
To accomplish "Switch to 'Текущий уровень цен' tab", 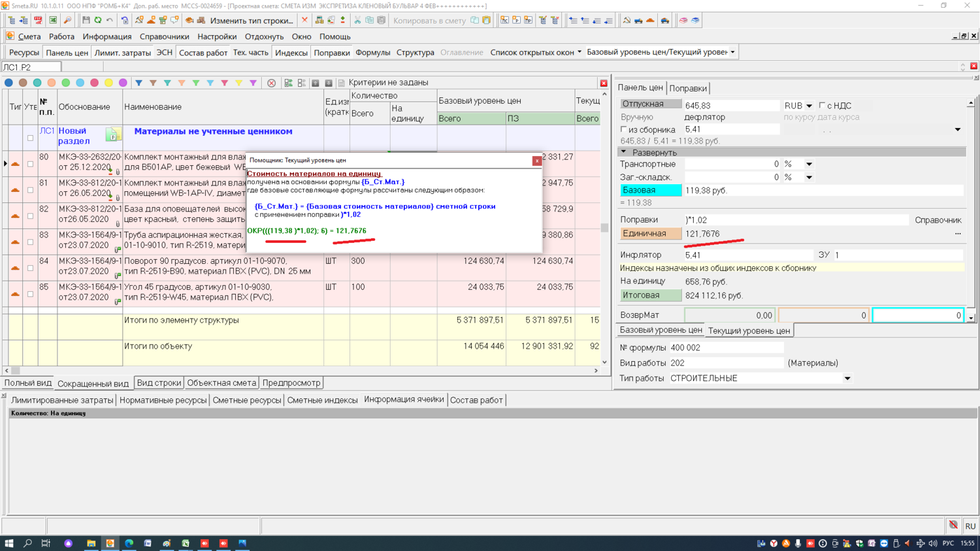I will [x=749, y=330].
